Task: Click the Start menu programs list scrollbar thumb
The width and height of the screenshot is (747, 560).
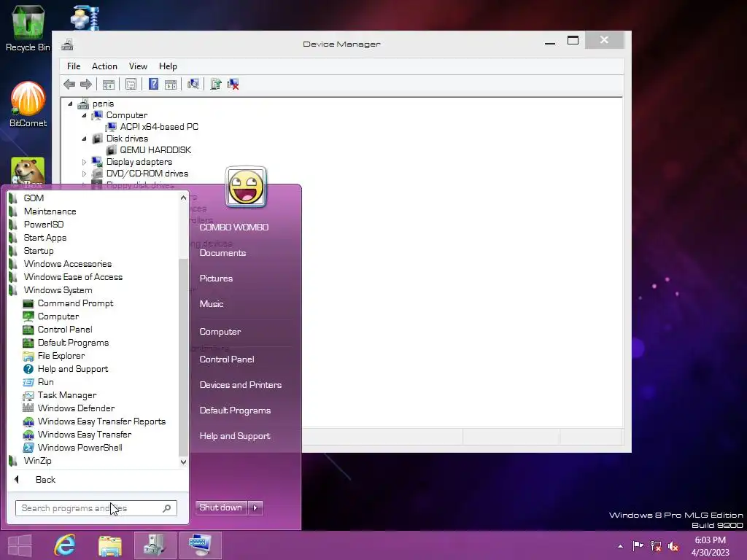Action: (183, 357)
